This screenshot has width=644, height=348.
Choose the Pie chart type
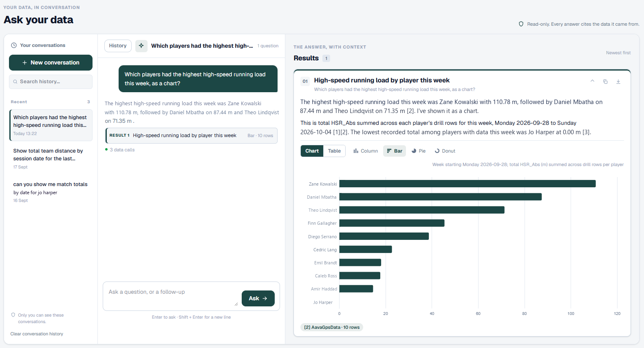point(418,151)
